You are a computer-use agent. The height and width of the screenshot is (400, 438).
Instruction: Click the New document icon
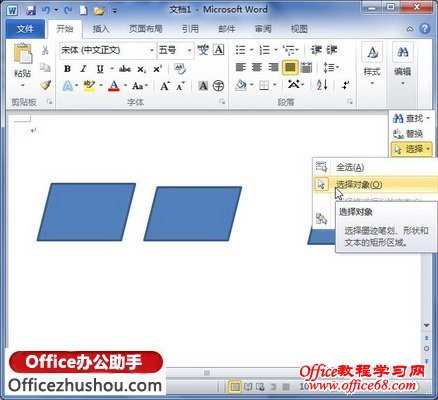(x=84, y=10)
